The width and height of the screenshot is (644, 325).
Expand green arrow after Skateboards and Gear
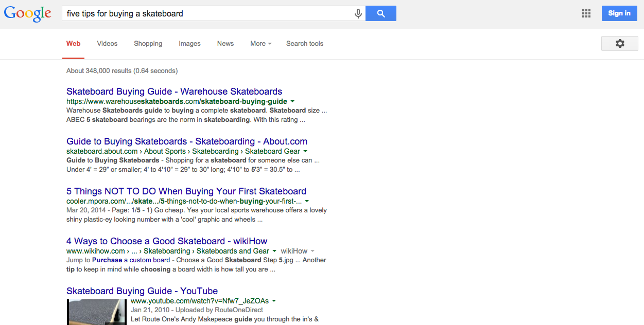(274, 251)
